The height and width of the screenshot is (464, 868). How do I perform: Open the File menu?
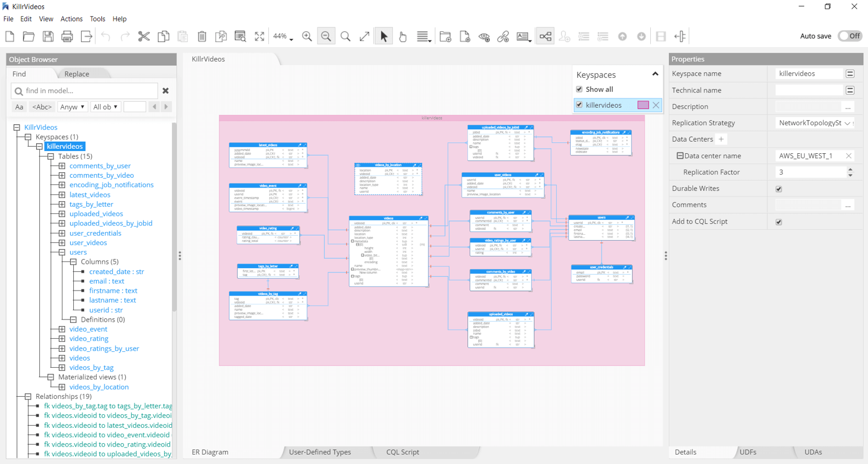[8, 19]
